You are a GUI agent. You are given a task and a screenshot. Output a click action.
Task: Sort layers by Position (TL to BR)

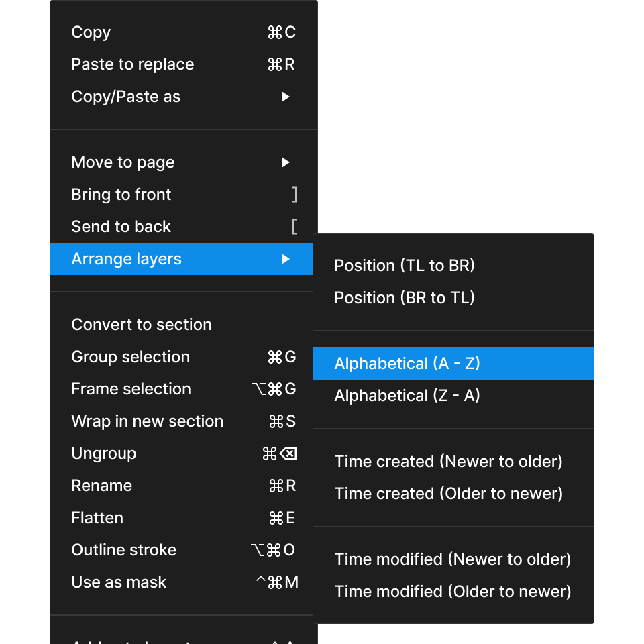(405, 265)
